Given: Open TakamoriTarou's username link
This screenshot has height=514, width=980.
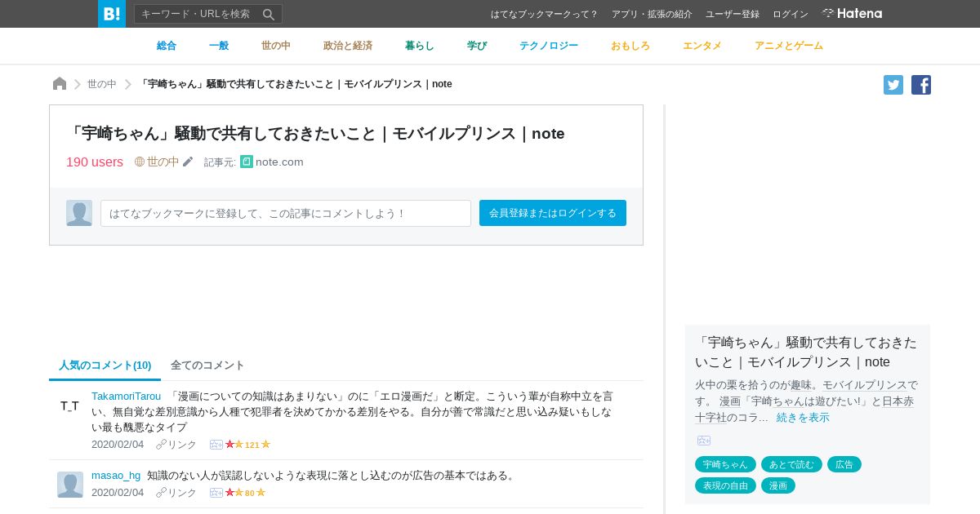Looking at the screenshot, I should point(127,396).
